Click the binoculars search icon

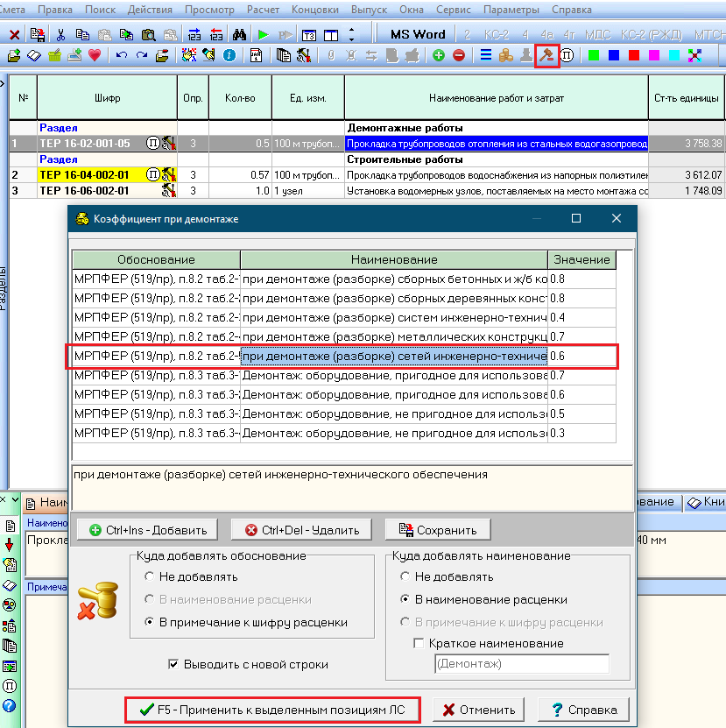tap(240, 35)
